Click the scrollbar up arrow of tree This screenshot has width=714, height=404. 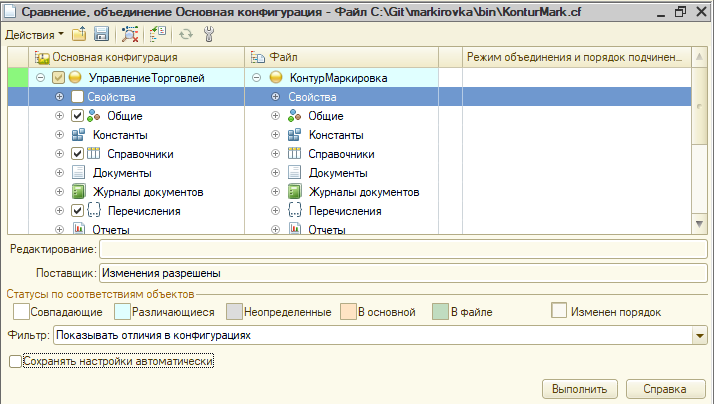coord(699,57)
